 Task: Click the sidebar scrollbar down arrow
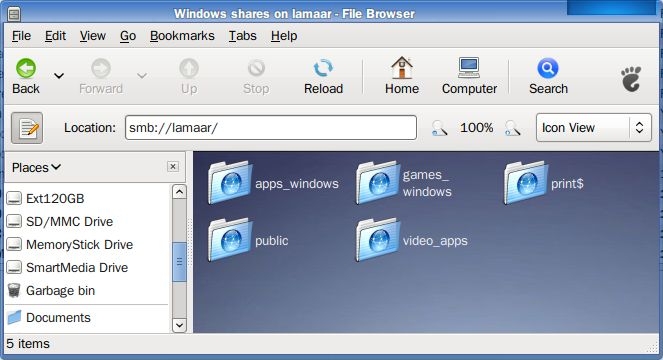click(x=179, y=325)
